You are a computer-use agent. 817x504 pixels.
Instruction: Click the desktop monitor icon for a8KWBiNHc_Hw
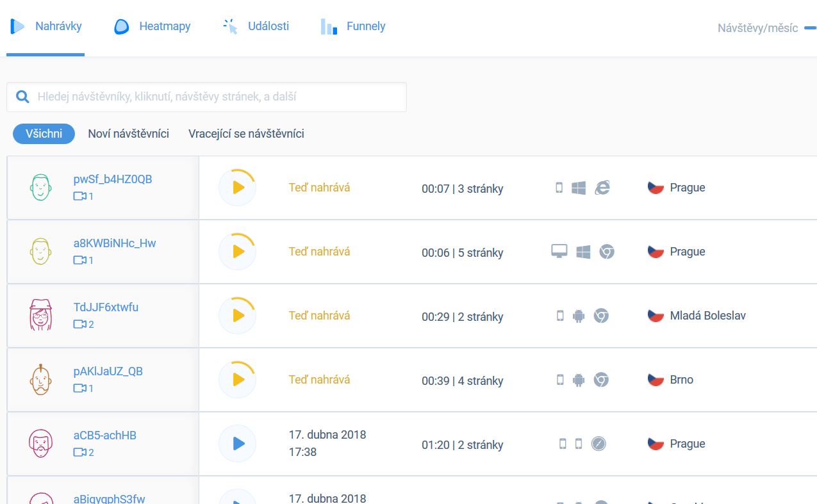tap(559, 252)
